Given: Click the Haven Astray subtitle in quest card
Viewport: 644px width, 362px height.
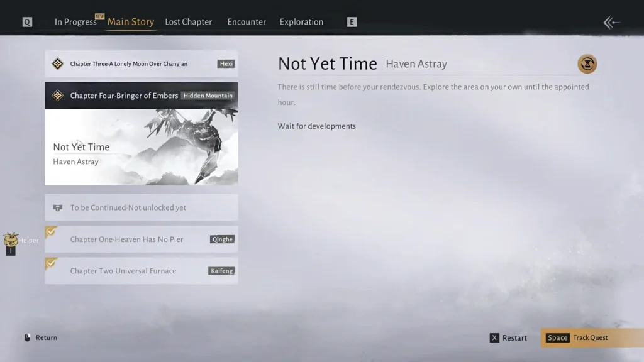Looking at the screenshot, I should 75,162.
